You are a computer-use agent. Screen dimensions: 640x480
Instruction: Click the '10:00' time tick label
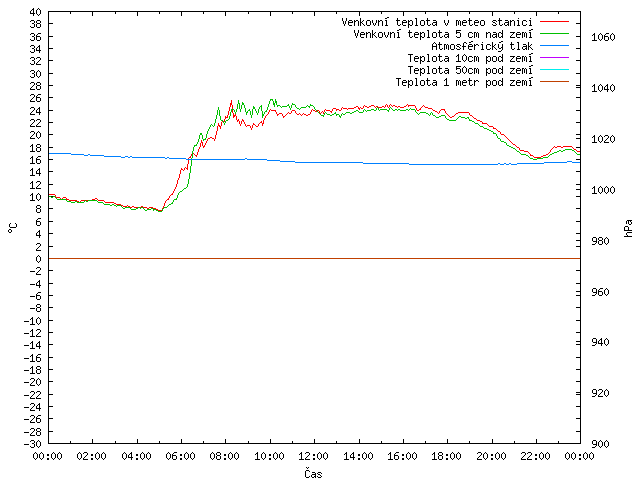269,456
